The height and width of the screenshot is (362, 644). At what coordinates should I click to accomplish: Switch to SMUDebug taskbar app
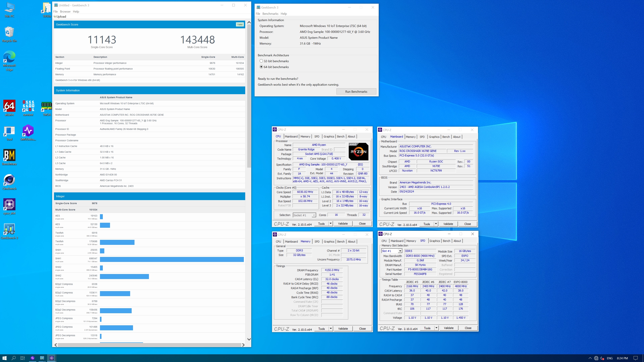33,358
